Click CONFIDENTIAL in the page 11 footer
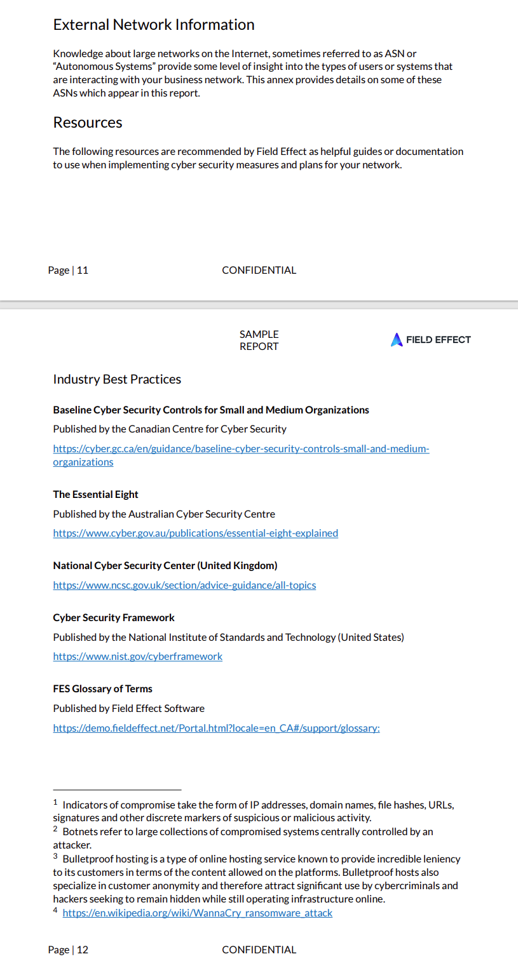 point(259,270)
